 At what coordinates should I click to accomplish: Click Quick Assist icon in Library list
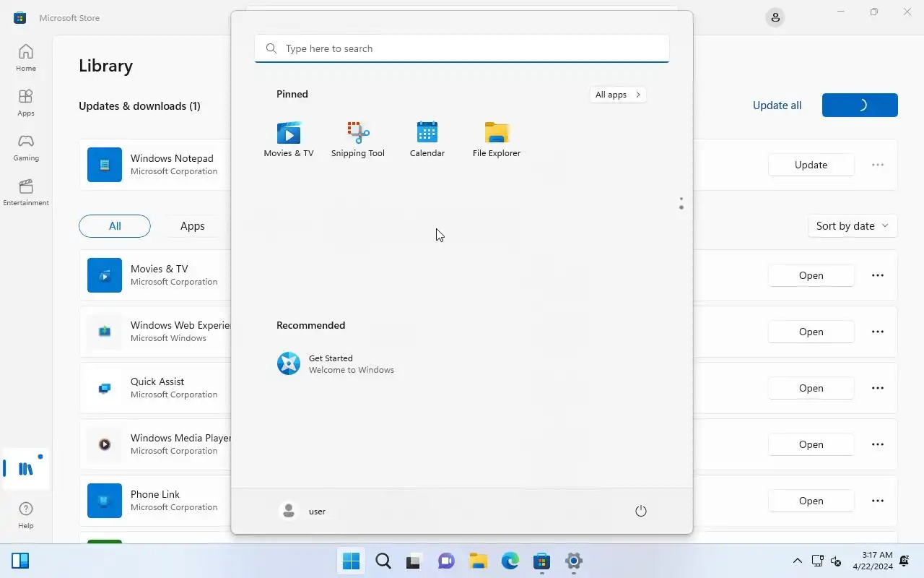click(105, 388)
